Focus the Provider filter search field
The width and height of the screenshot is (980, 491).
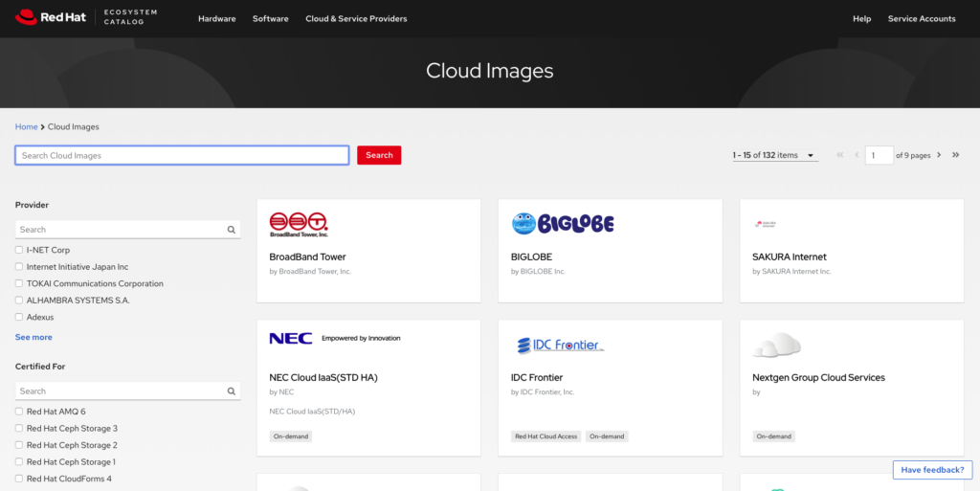coord(127,230)
